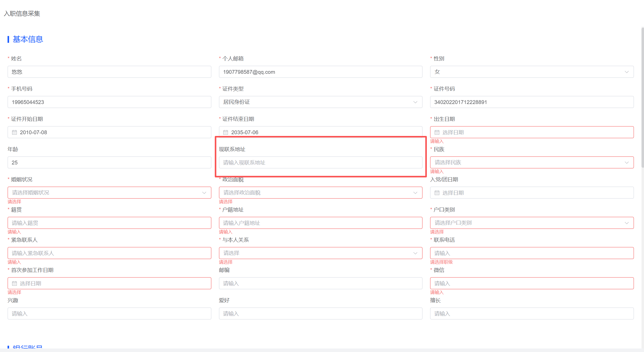Image resolution: width=644 pixels, height=352 pixels.
Task: Click calendar icon in 入党/团日期 field
Action: tap(437, 193)
